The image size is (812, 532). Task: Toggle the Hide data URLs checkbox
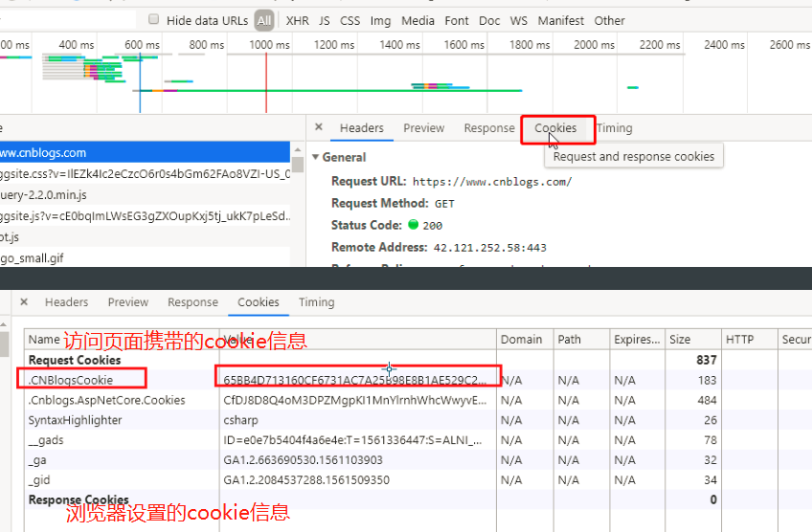(x=153, y=20)
